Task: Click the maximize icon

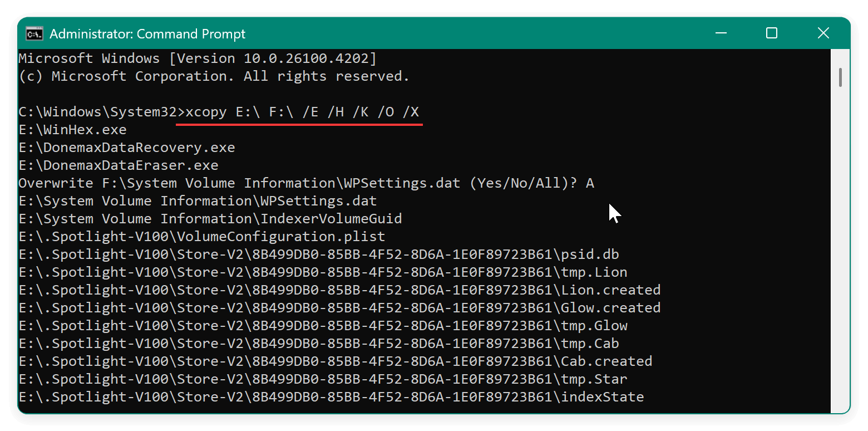Action: (x=771, y=33)
